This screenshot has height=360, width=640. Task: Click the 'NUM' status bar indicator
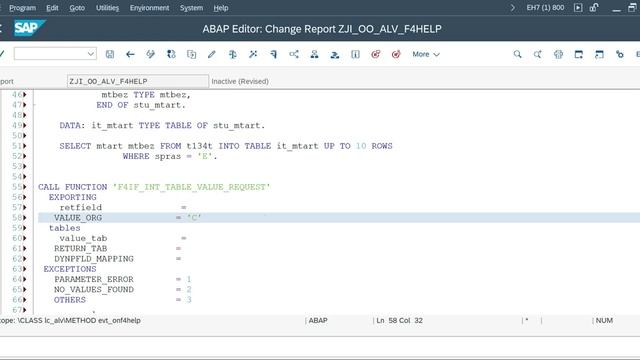click(604, 320)
